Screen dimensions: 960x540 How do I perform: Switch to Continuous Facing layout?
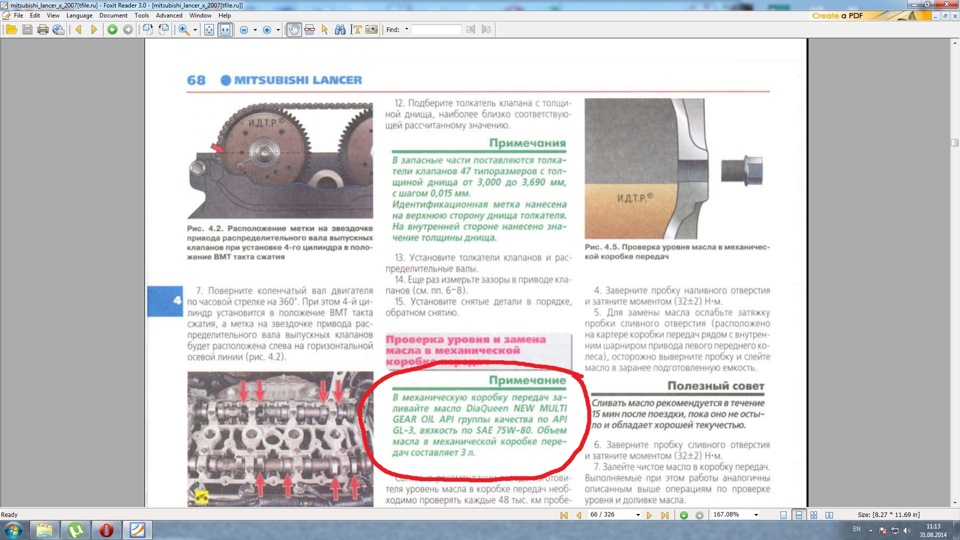coord(814,515)
